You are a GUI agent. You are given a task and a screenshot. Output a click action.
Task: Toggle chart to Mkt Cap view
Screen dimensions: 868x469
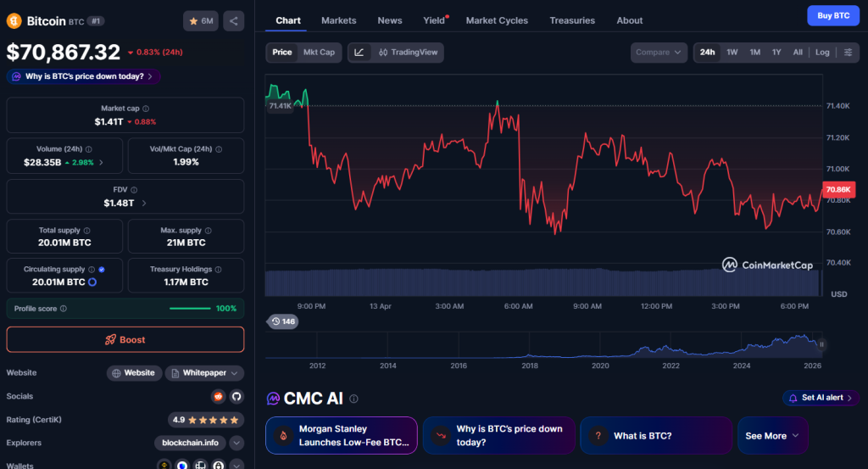[x=319, y=53]
